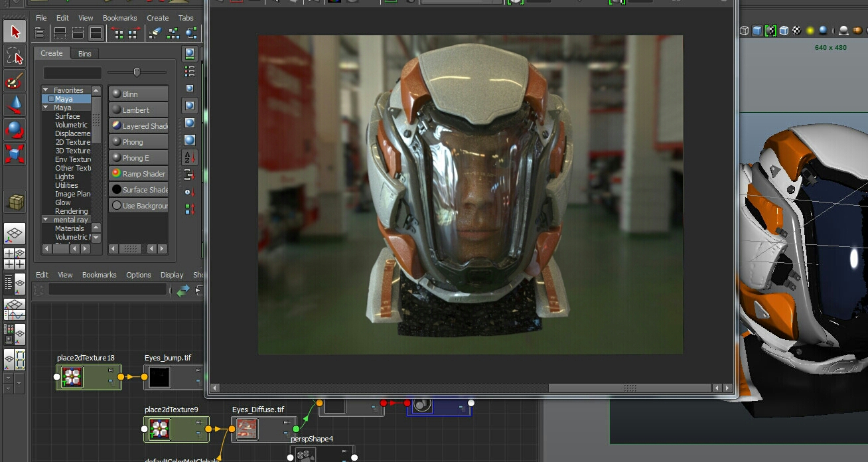Image resolution: width=868 pixels, height=462 pixels.
Task: Create a Layered Shader node
Action: 138,126
